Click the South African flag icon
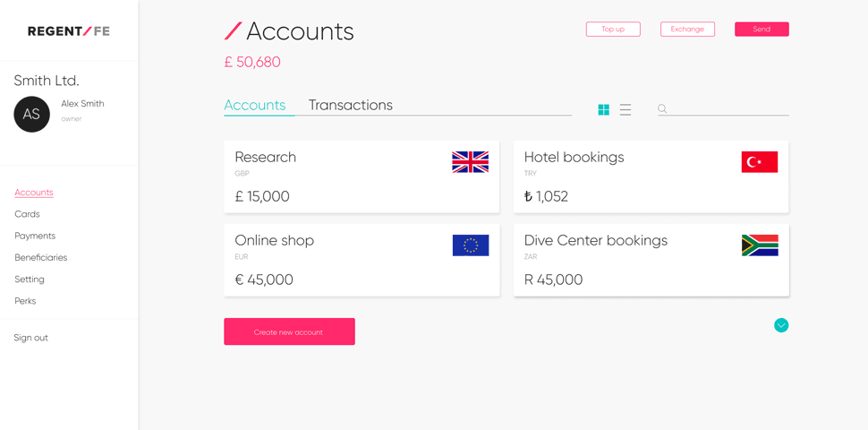The width and height of the screenshot is (868, 430). [x=760, y=245]
